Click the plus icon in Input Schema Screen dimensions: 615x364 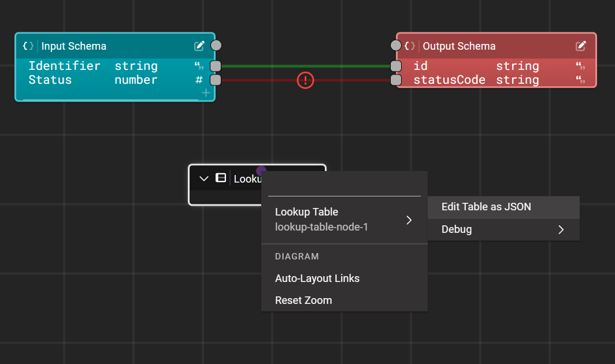click(206, 93)
